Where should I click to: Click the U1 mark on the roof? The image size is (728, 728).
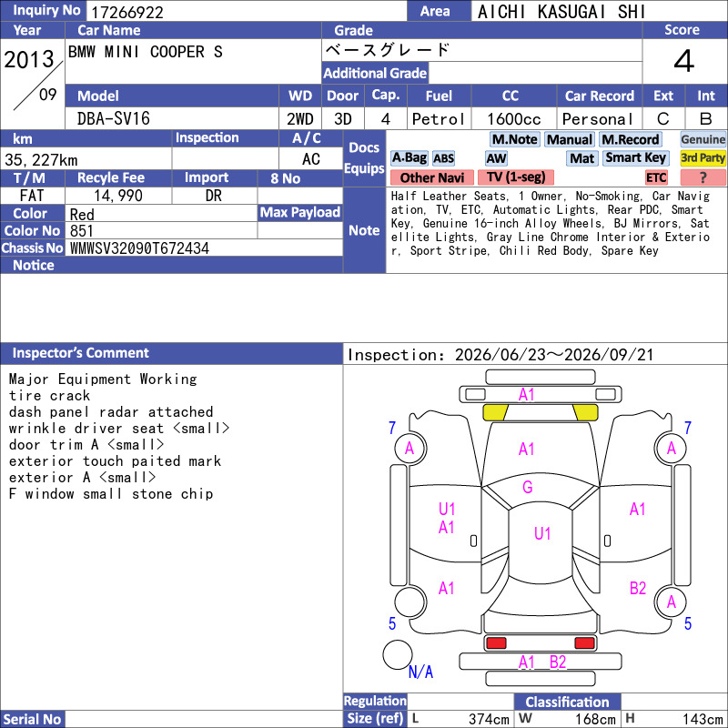pos(542,533)
